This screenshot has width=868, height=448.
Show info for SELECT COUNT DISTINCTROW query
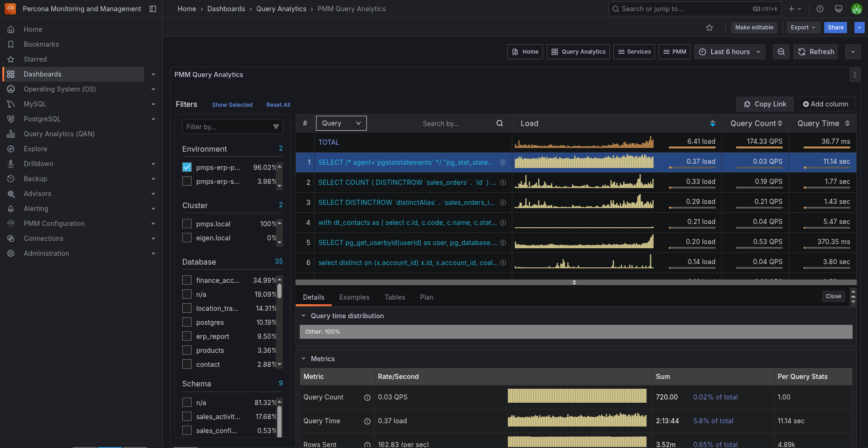(x=503, y=182)
